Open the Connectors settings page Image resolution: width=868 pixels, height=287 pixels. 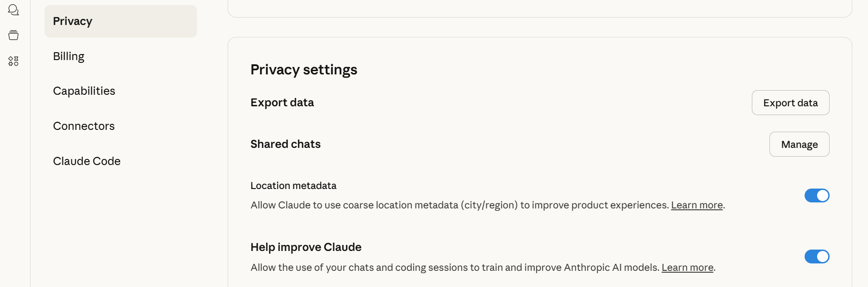(x=84, y=126)
